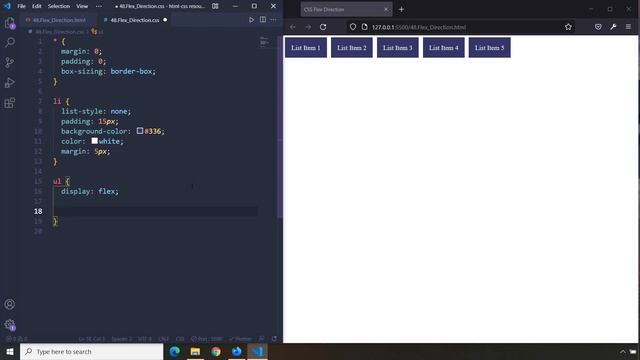Click List Item 4 in the web page
The image size is (640, 360).
[444, 48]
